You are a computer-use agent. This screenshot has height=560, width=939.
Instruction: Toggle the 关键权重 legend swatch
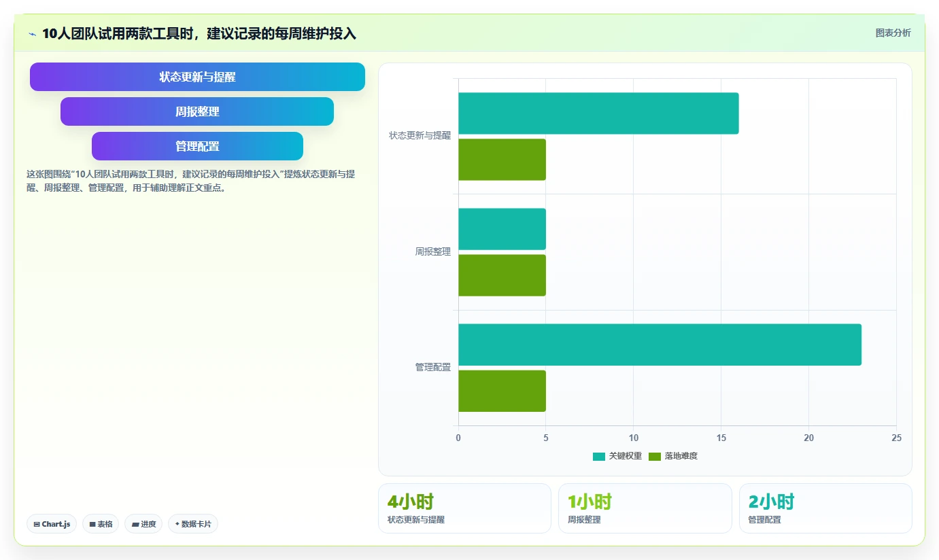599,456
